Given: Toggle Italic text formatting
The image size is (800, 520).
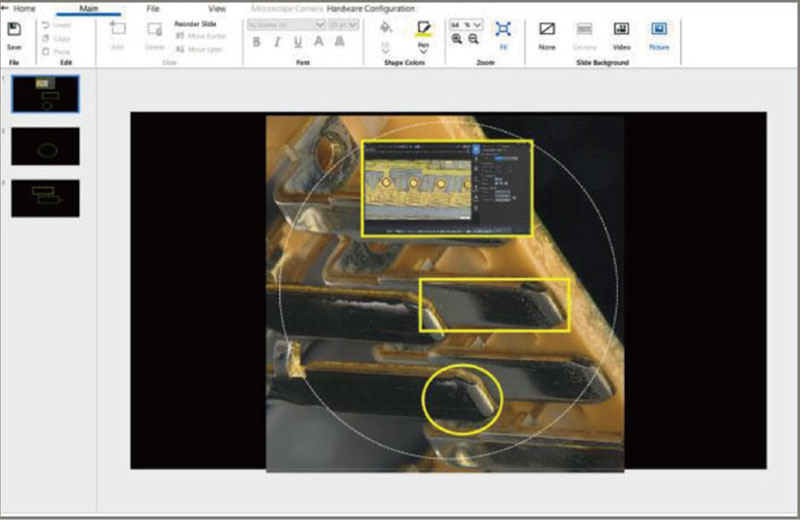Looking at the screenshot, I should 276,41.
